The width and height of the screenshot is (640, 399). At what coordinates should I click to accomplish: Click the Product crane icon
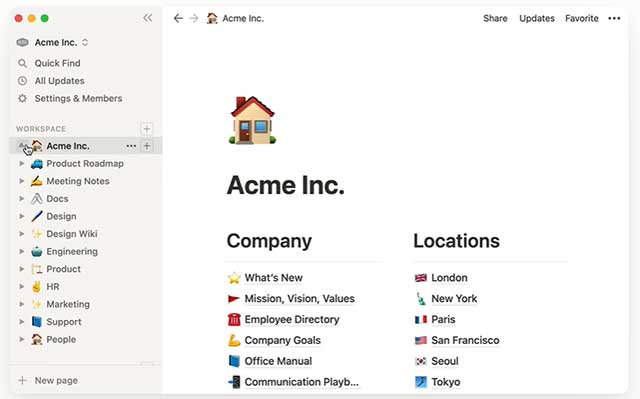(37, 269)
